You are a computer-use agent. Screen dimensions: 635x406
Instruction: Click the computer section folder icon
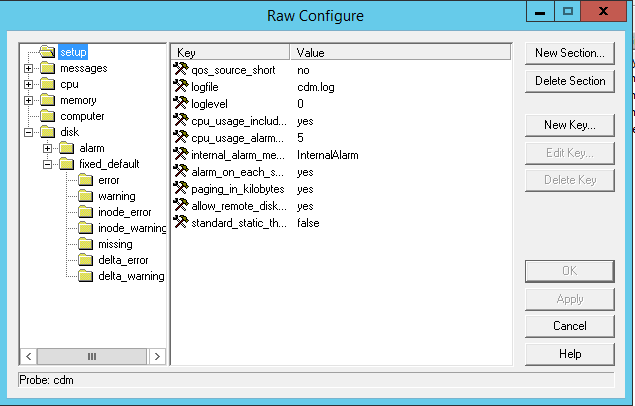pyautogui.click(x=48, y=116)
